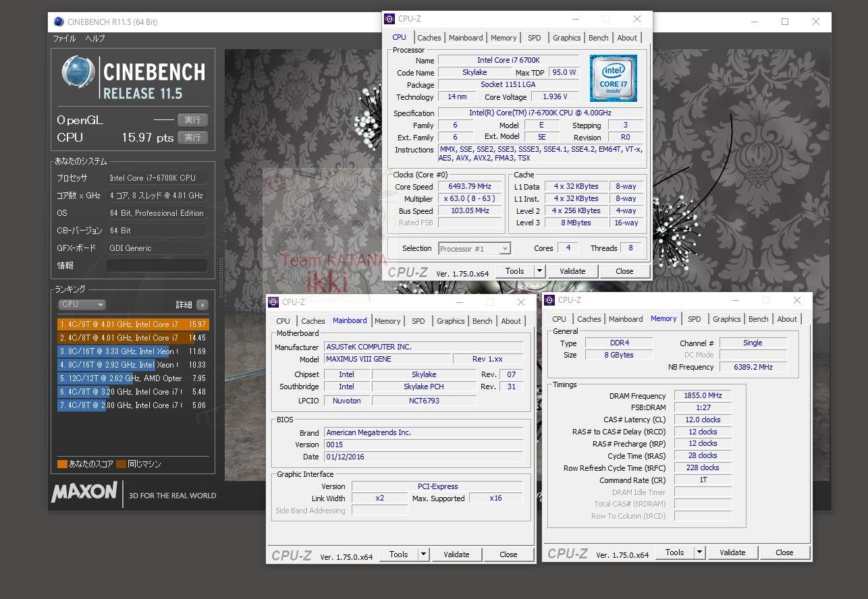Click Close in the CPU-Z CPU window
The image size is (868, 599).
tap(624, 271)
